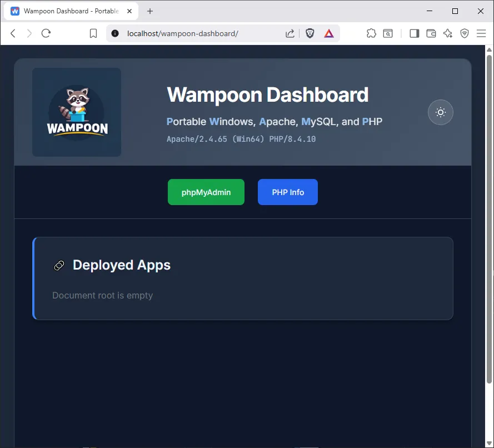
Task: Maximize the browser window
Action: coord(455,11)
